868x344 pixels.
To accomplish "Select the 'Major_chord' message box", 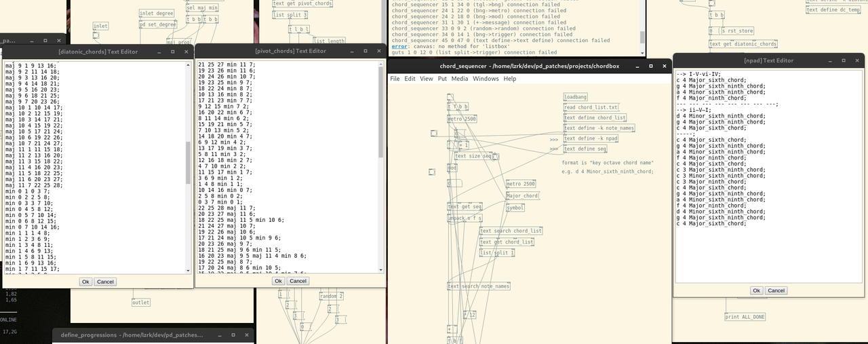I will (x=522, y=196).
